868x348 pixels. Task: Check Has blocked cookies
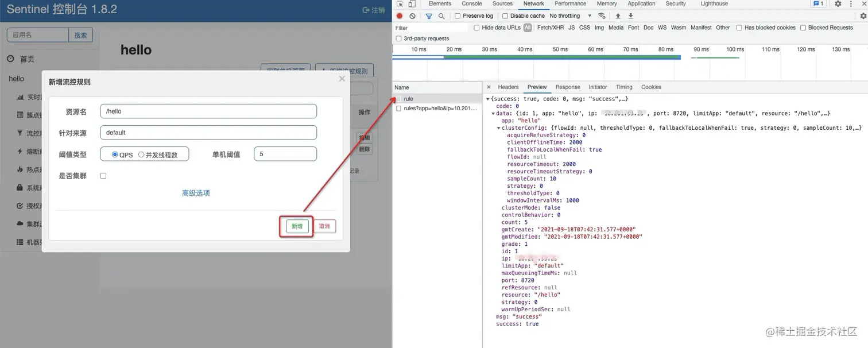739,28
